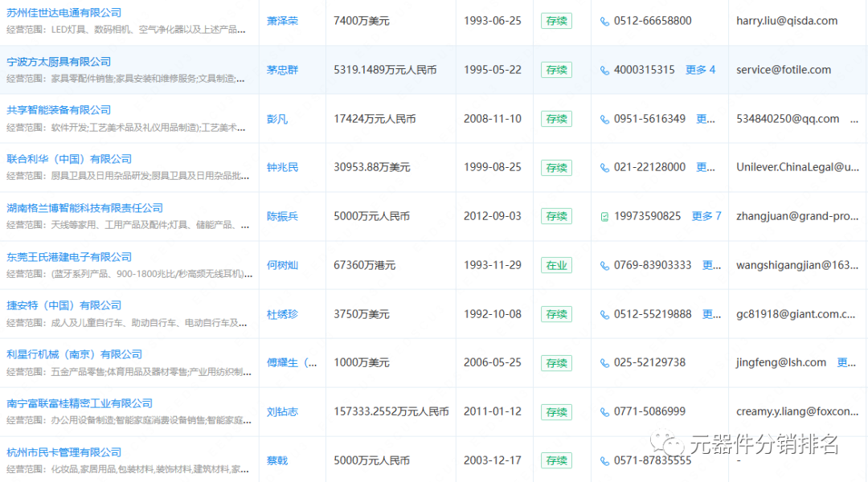Screen dimensions: 868x482
Task: Expand more phones next to 021-22128000
Action: (706, 167)
